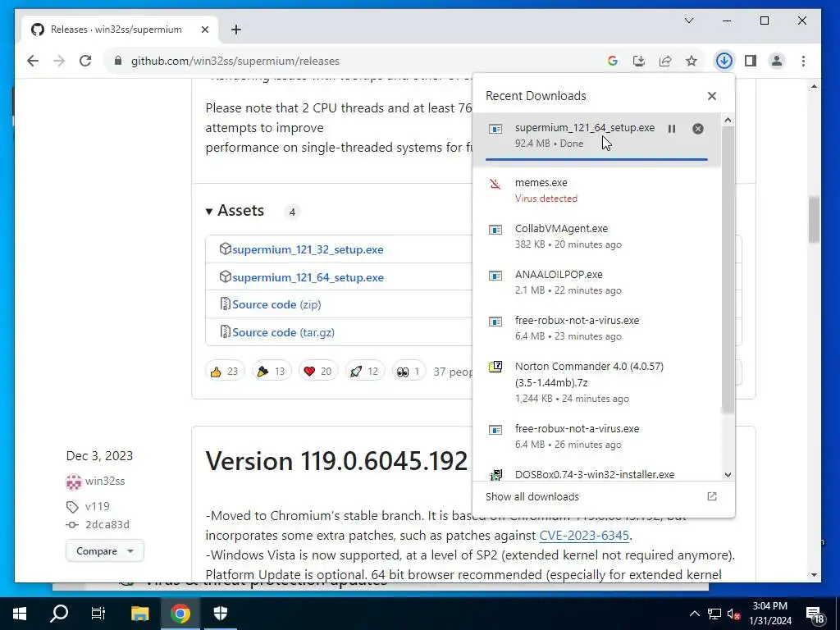Open the v119 tag link
Viewport: 840px width, 630px height.
coord(97,506)
